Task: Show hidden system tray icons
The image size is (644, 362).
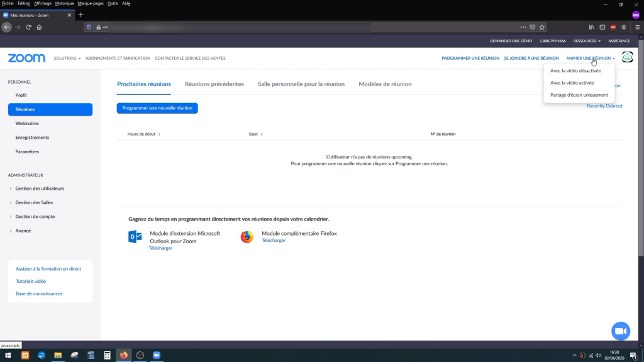Action: (574, 356)
